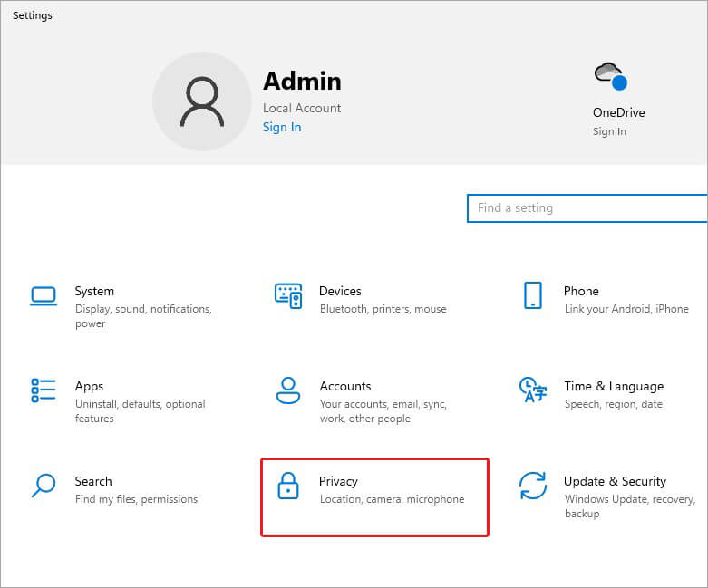Image resolution: width=708 pixels, height=588 pixels.
Task: Click the Update & Security arrows icon
Action: (x=532, y=486)
